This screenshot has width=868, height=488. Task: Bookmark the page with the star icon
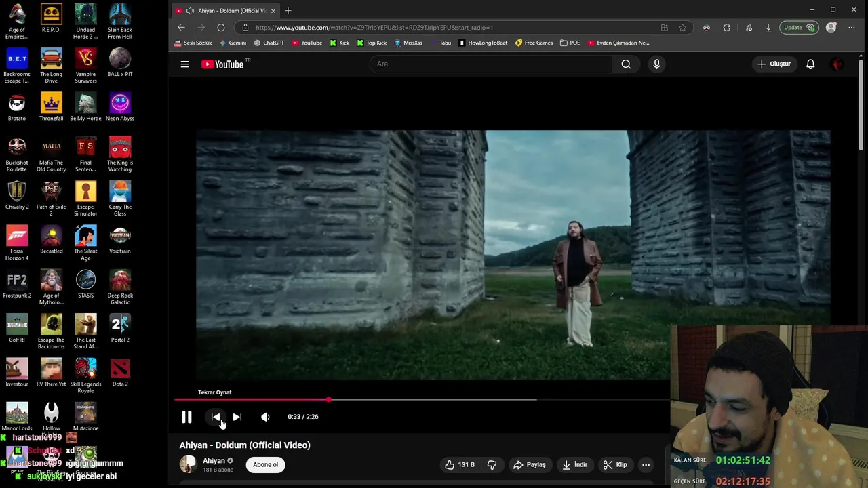coord(683,28)
